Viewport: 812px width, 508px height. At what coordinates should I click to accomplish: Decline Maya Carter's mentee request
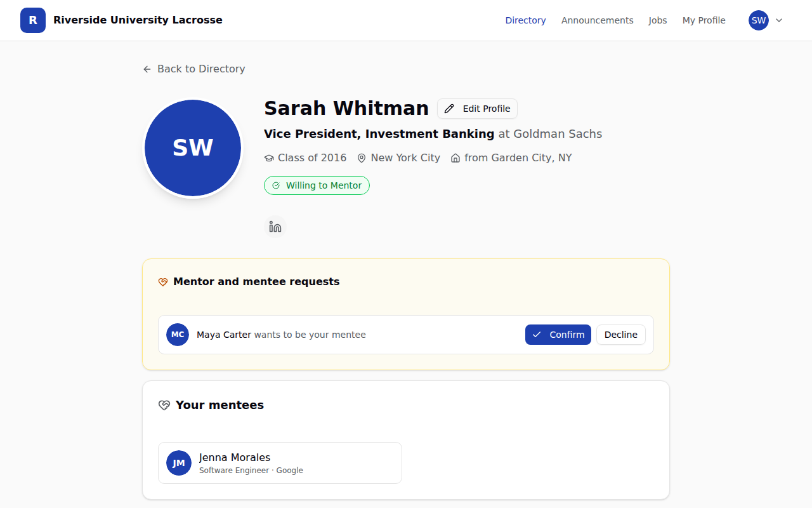click(621, 335)
